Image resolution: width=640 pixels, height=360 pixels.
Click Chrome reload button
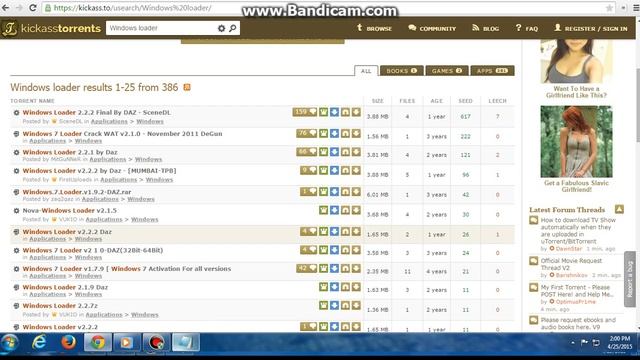click(33, 8)
